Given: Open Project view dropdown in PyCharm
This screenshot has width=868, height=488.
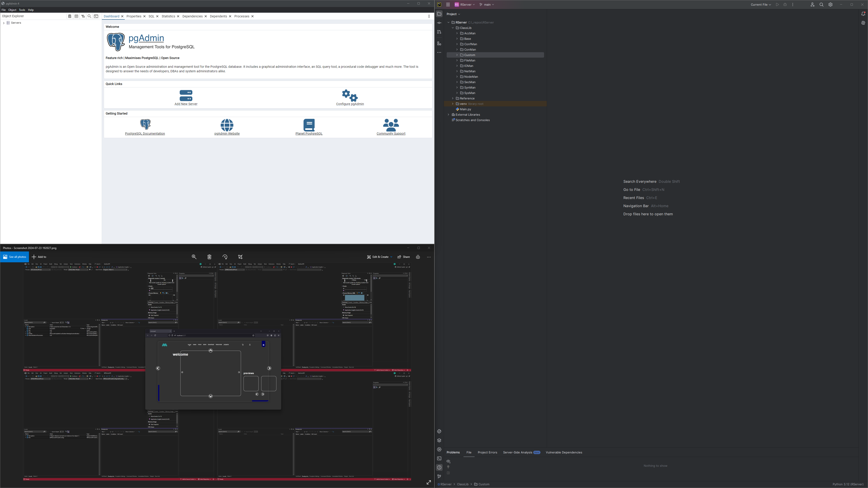Looking at the screenshot, I should [453, 14].
